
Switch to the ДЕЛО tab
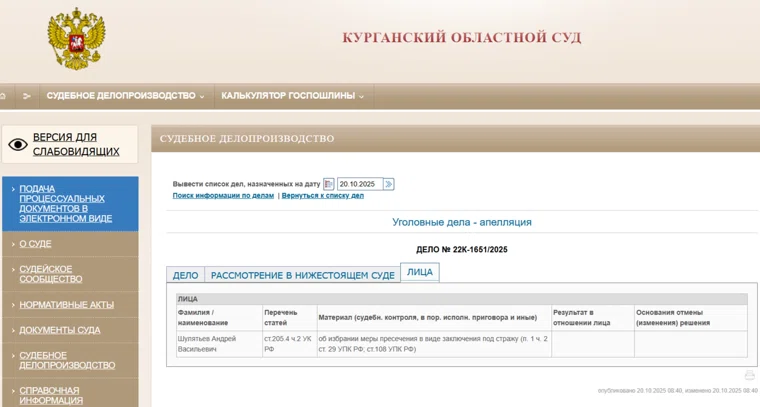[185, 275]
